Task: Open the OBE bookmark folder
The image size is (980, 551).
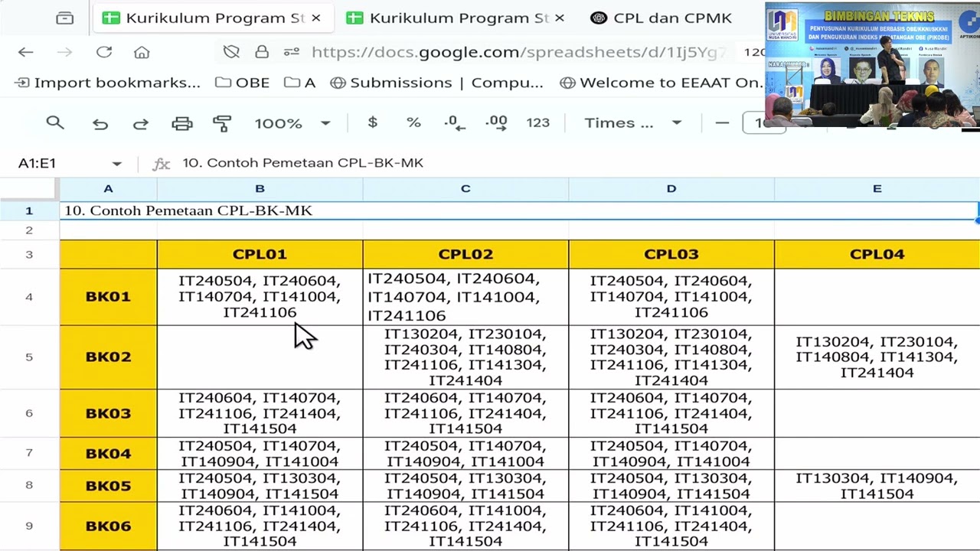Action: 243,83
